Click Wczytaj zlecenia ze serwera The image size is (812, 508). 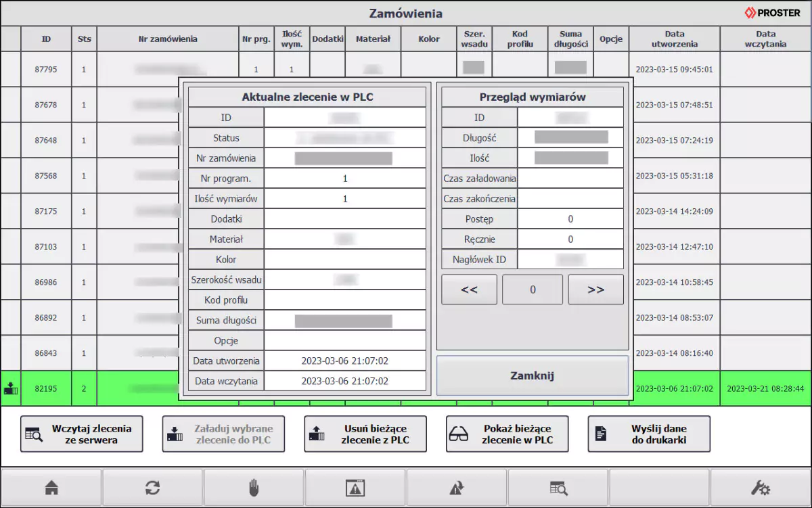click(x=81, y=434)
